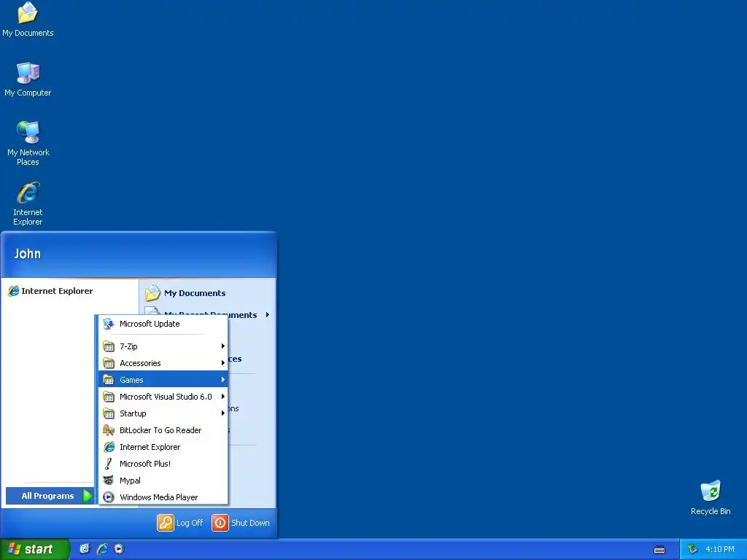Expand Microsoft Visual Studio 6.0 arrow
Screen dimensions: 747x560
(x=222, y=397)
